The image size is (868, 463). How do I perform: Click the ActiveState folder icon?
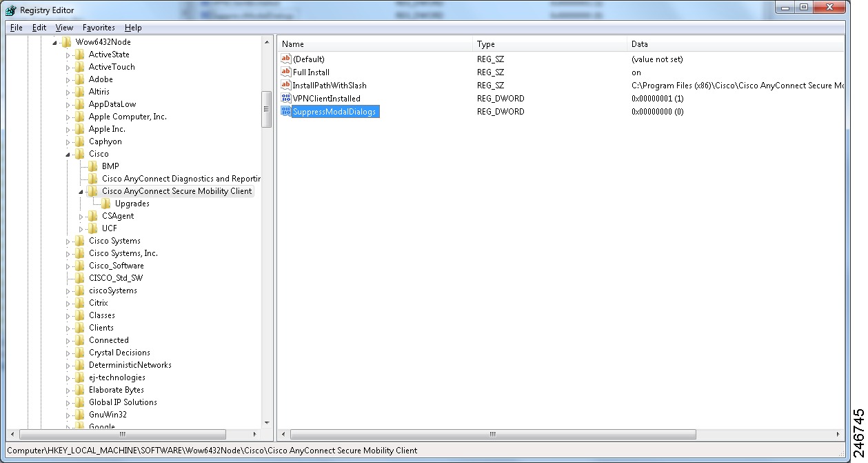(80, 55)
